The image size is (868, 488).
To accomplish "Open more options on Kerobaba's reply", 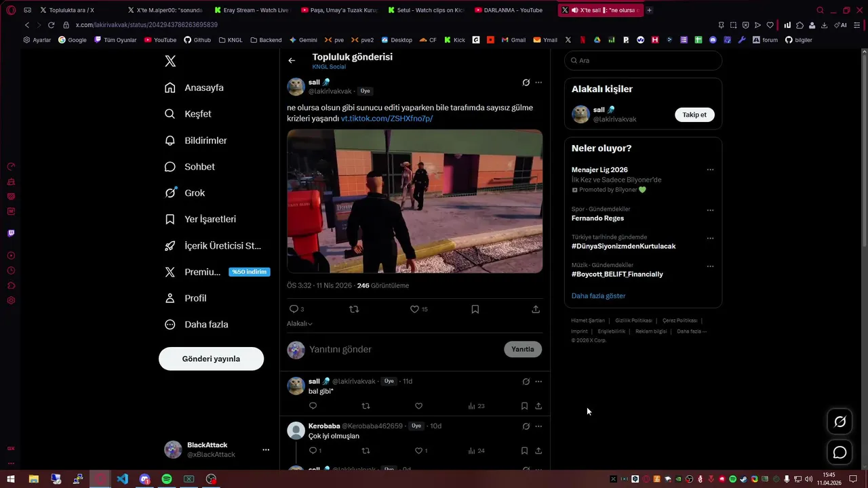I will (x=538, y=426).
